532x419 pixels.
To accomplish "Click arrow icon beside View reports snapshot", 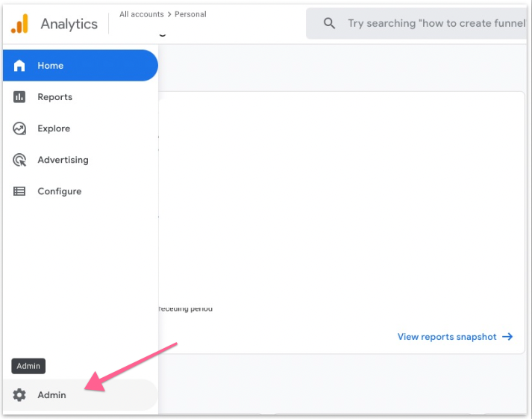I will click(x=507, y=337).
